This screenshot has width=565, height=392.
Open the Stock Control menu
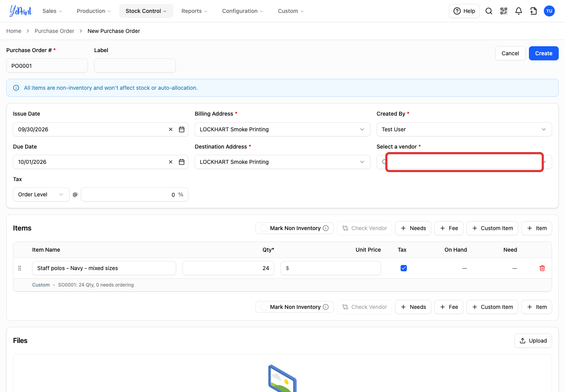pos(146,11)
